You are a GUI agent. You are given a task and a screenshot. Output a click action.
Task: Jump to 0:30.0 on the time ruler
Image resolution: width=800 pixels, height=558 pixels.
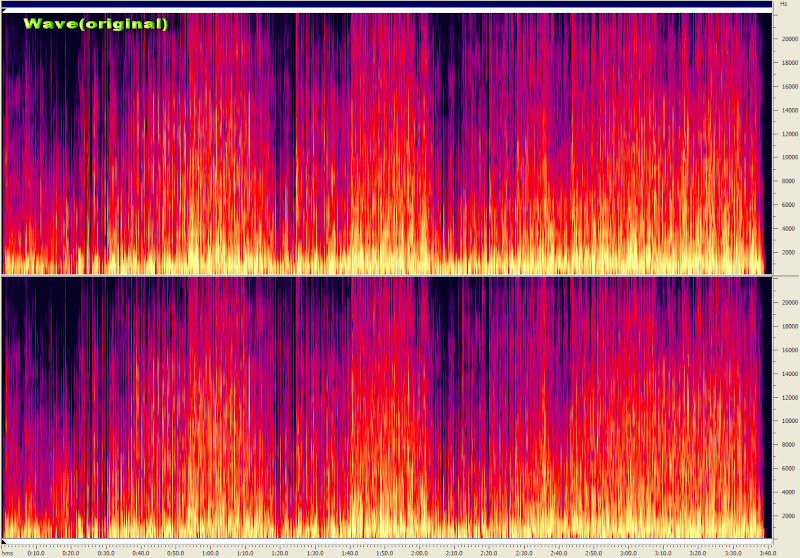(x=105, y=552)
